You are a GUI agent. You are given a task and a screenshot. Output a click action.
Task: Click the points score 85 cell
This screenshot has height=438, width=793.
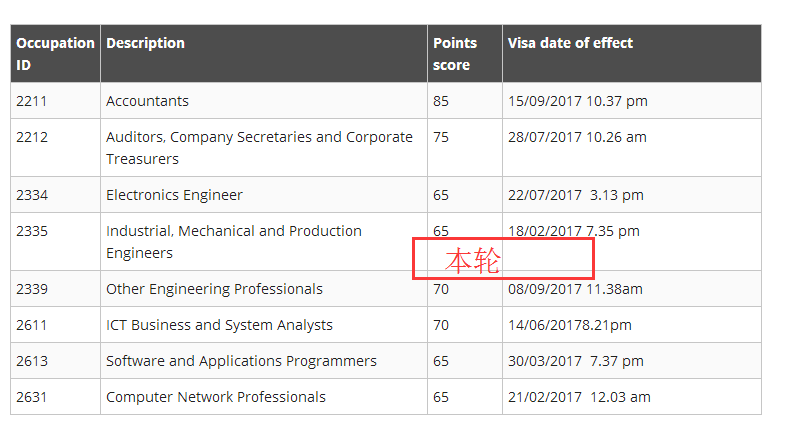tap(441, 101)
